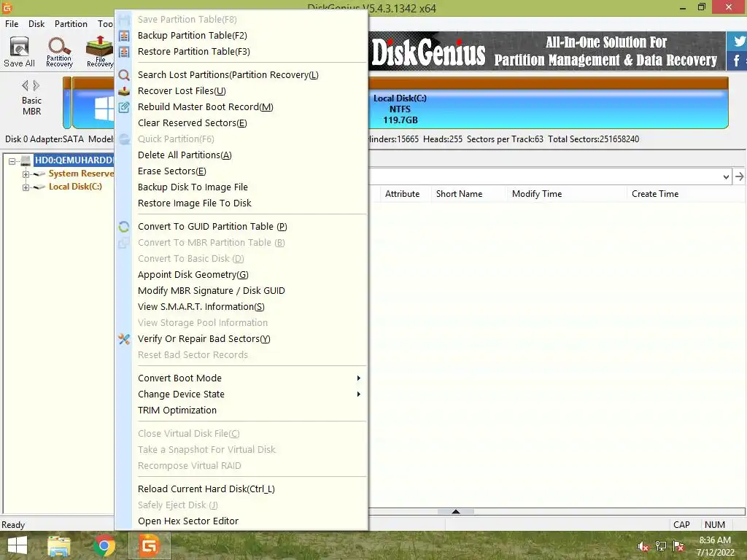Screen dimensions: 747x560
Task: Click the Recover Lost Files menu icon
Action: [x=124, y=91]
